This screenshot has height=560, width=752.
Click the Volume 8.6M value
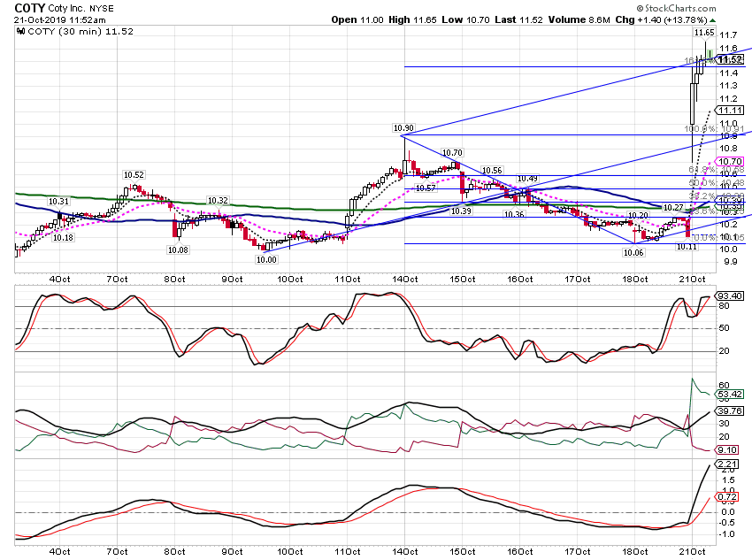click(x=579, y=19)
